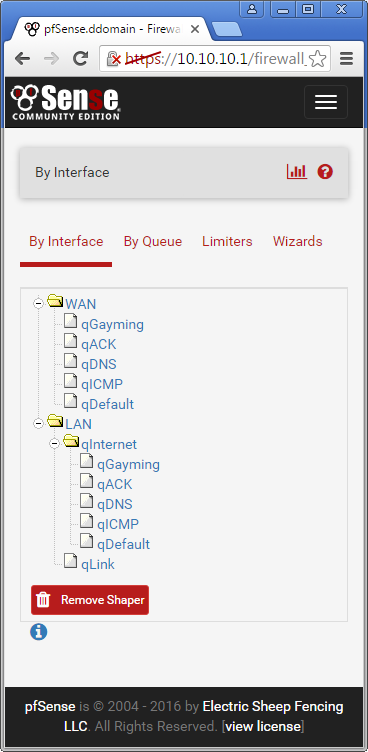This screenshot has width=368, height=752.
Task: Click the Remove Shaper button
Action: pos(90,600)
